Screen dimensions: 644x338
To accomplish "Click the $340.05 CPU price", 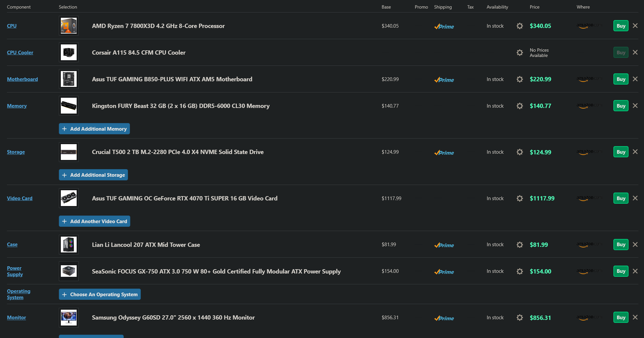I will (x=540, y=26).
